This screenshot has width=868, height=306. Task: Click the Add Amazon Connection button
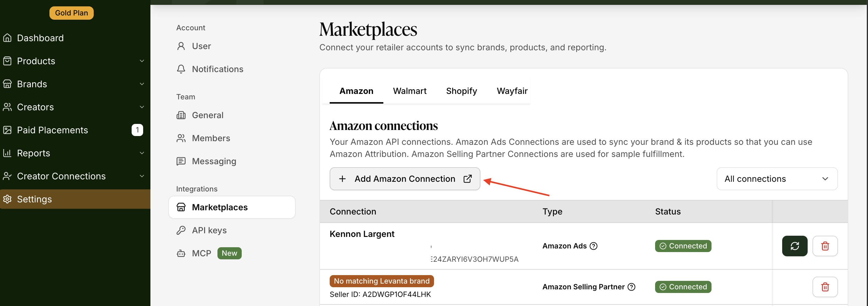404,179
